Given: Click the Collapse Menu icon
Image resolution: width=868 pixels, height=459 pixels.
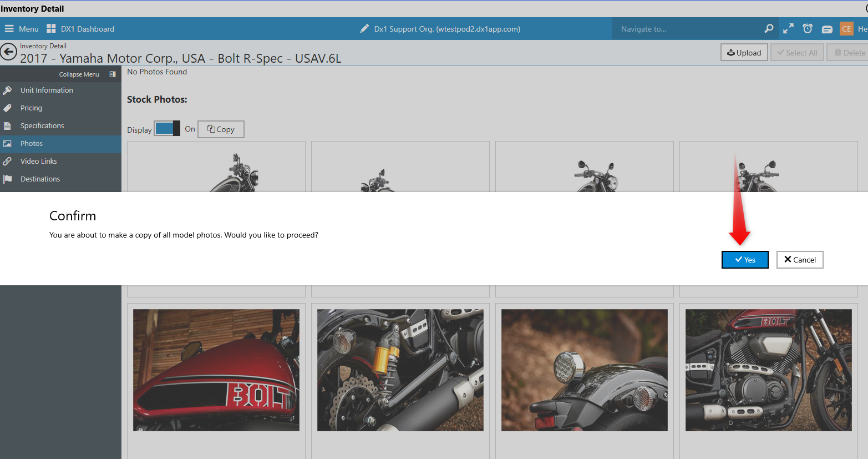Looking at the screenshot, I should [x=113, y=74].
